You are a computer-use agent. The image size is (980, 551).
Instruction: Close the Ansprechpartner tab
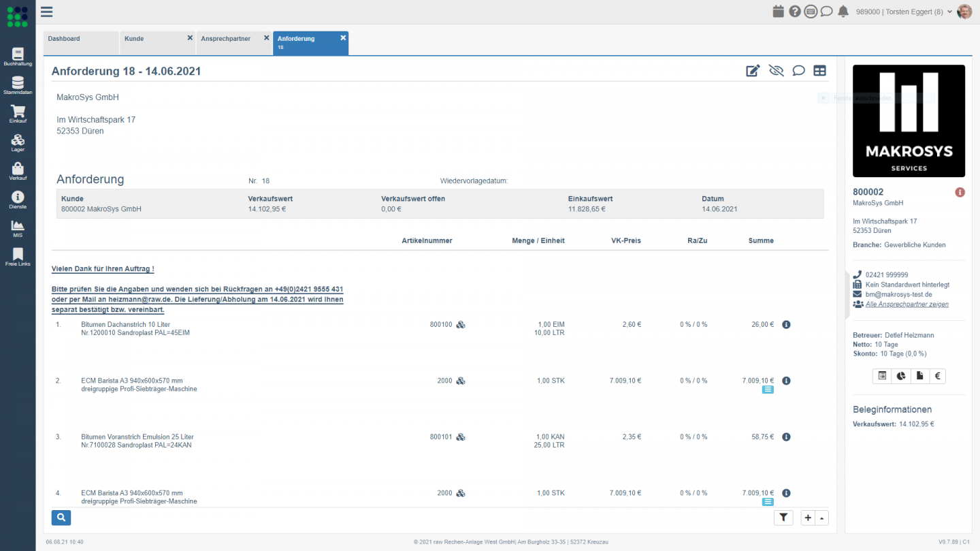pos(266,38)
